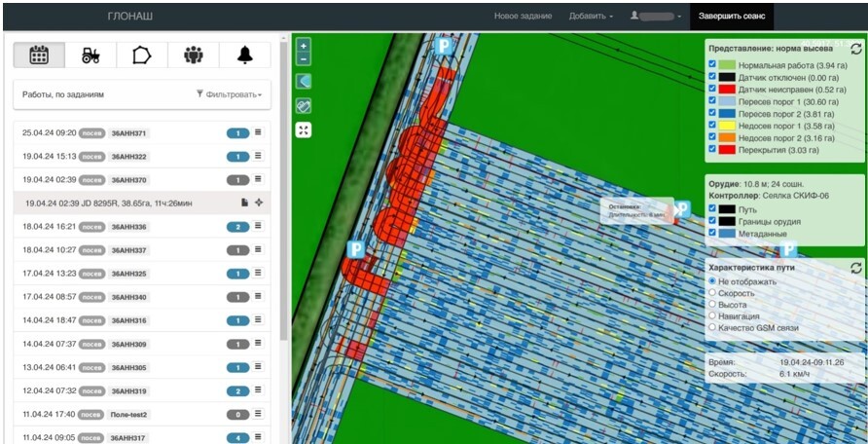This screenshot has width=868, height=444.
Task: Expand the Добавить menu
Action: 591,16
